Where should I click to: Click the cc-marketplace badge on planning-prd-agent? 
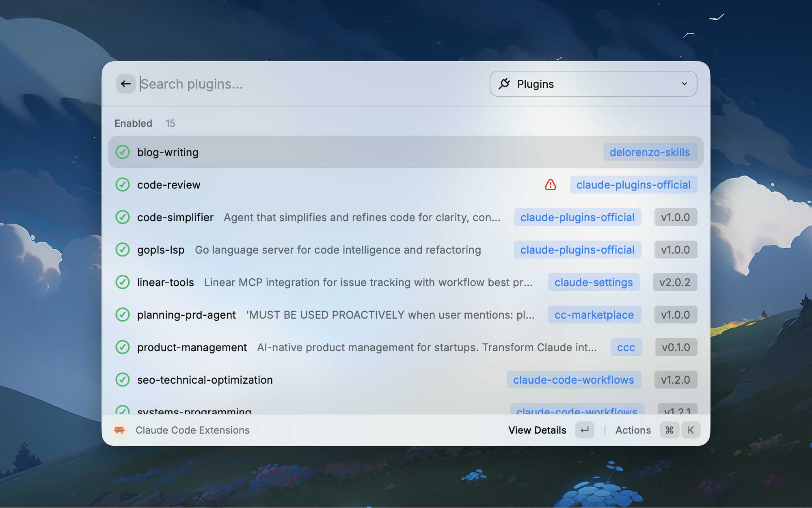click(594, 315)
